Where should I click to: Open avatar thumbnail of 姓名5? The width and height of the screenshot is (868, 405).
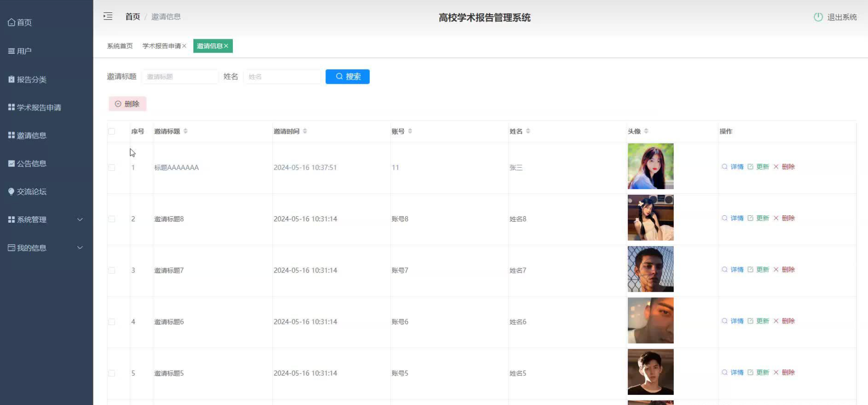coord(651,372)
